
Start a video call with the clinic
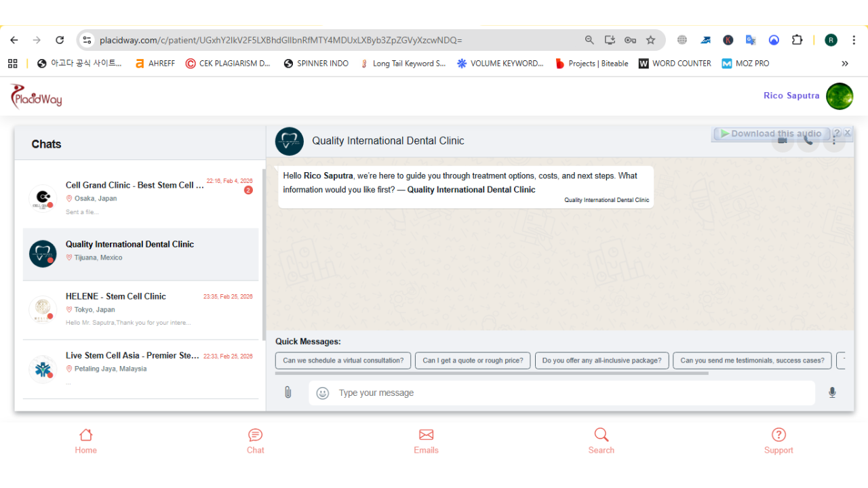(x=782, y=140)
